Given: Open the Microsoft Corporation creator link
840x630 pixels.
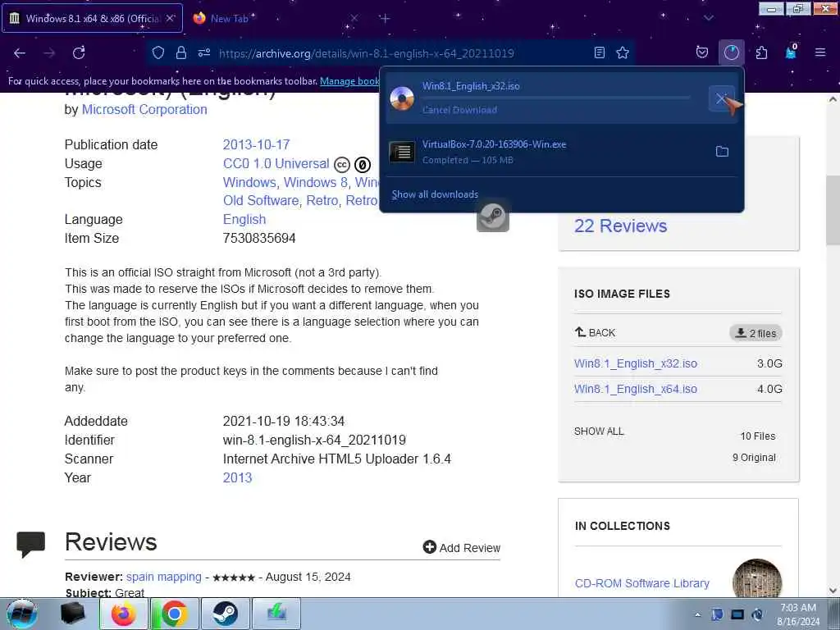Looking at the screenshot, I should (144, 109).
